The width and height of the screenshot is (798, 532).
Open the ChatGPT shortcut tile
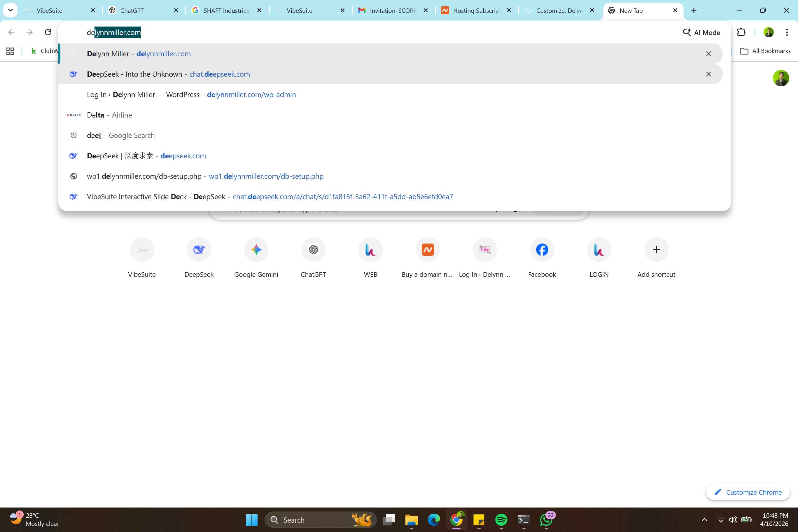313,258
